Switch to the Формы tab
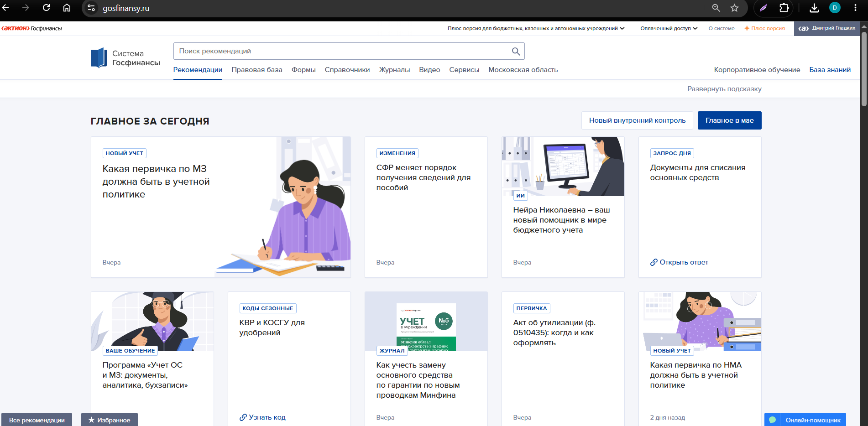The width and height of the screenshot is (868, 426). coord(303,70)
